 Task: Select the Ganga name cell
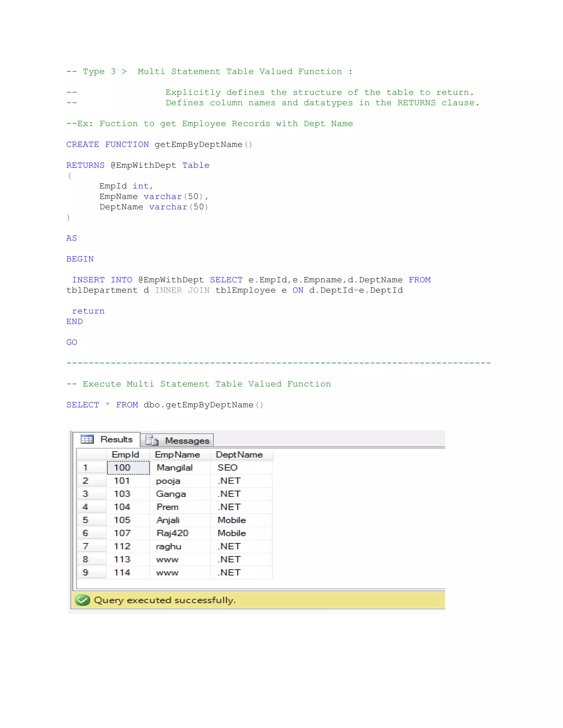coord(180,494)
